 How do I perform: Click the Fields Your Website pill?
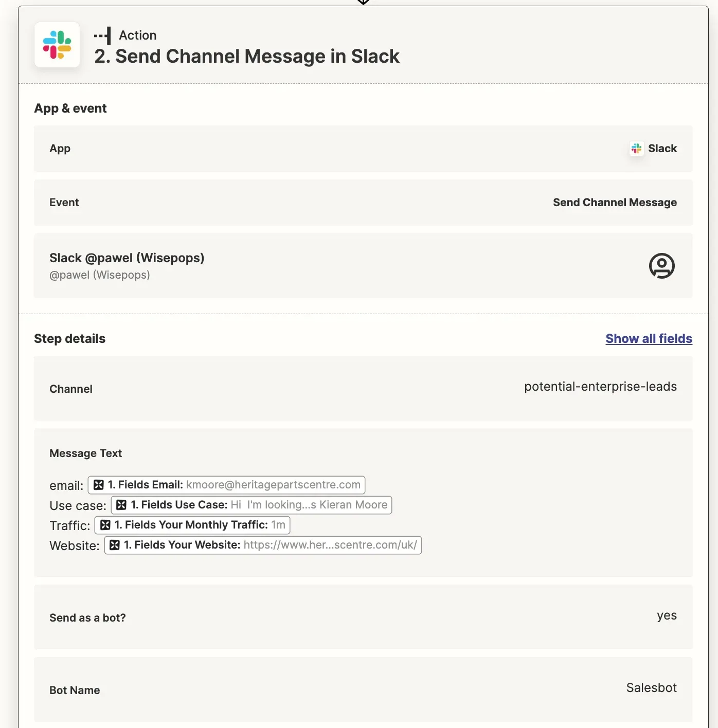[x=263, y=545]
